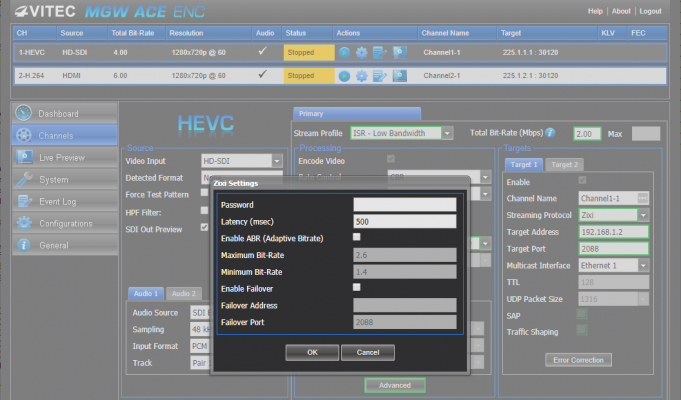The image size is (681, 400).
Task: Open preview icon for Channel1-1 row
Action: (400, 53)
